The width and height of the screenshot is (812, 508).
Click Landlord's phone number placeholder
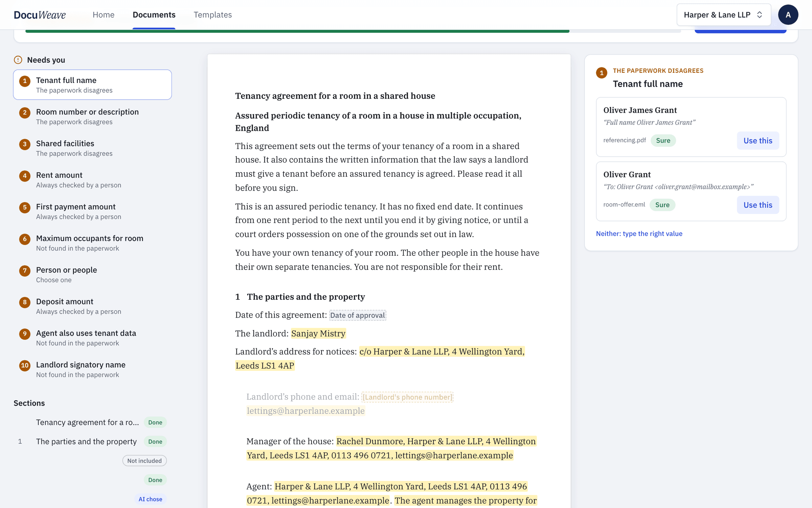tap(407, 397)
